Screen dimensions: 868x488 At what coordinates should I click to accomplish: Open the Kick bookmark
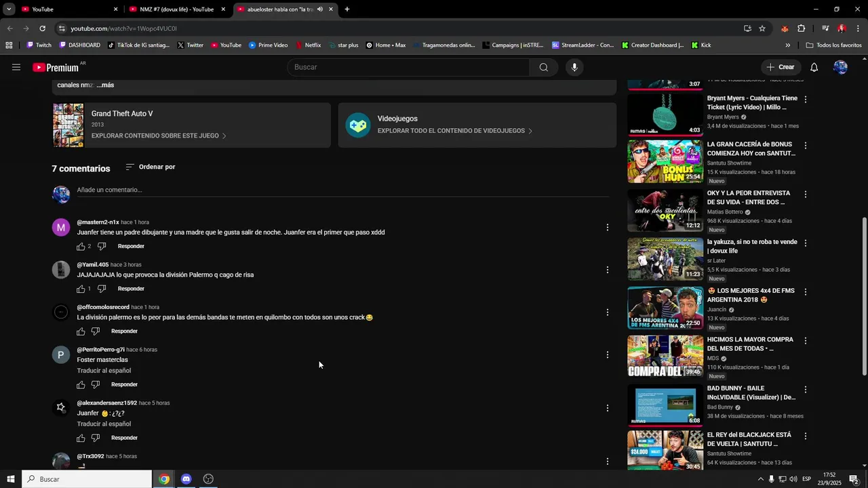[x=702, y=45]
